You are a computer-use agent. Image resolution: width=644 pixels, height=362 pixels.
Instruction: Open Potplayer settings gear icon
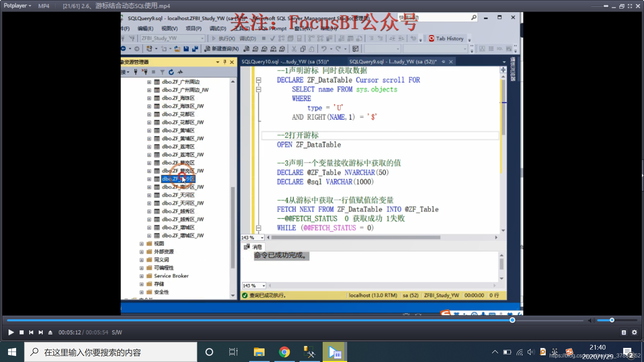pyautogui.click(x=634, y=332)
